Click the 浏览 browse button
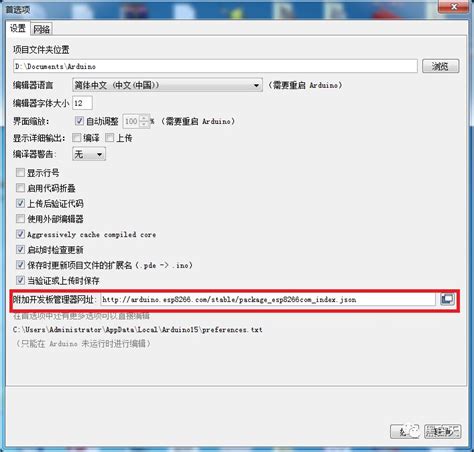The width and height of the screenshot is (474, 452). (440, 66)
